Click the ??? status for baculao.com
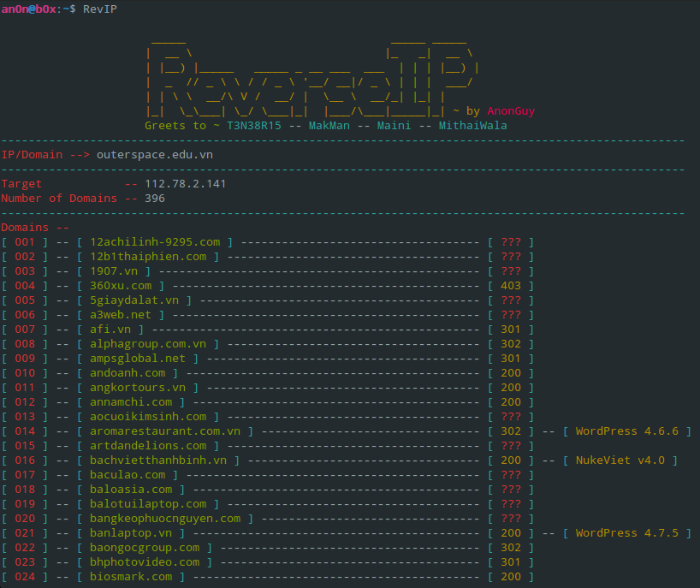The image size is (700, 588). point(511,475)
